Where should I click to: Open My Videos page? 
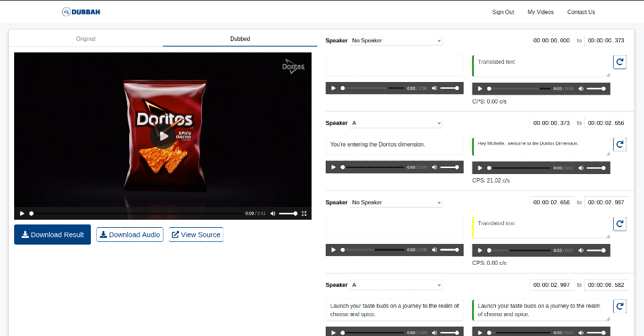pyautogui.click(x=540, y=12)
